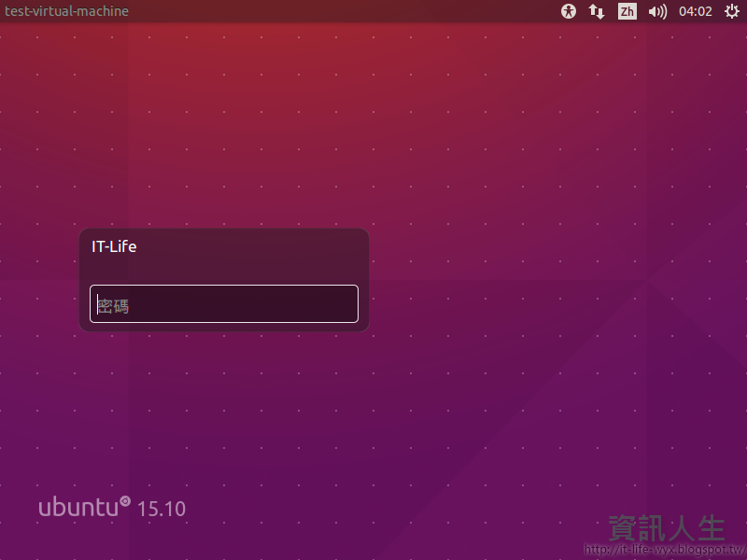The image size is (747, 560).
Task: Mute system sound from the sound indicator
Action: (x=656, y=11)
